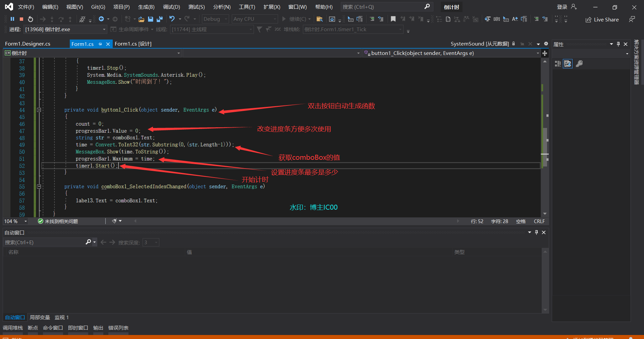The image size is (644, 339).
Task: Collapse the button1_Click method region
Action: 39,110
